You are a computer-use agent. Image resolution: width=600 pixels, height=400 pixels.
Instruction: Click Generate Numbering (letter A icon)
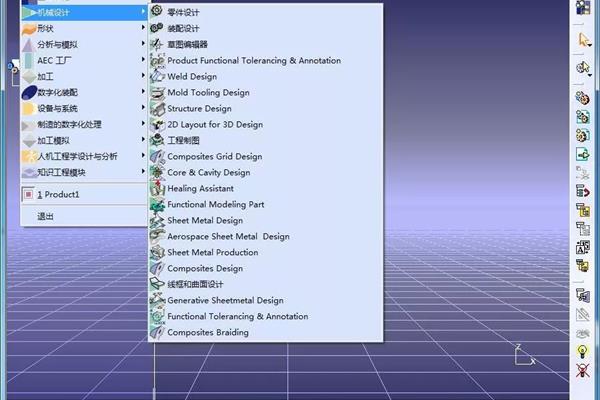point(582,247)
